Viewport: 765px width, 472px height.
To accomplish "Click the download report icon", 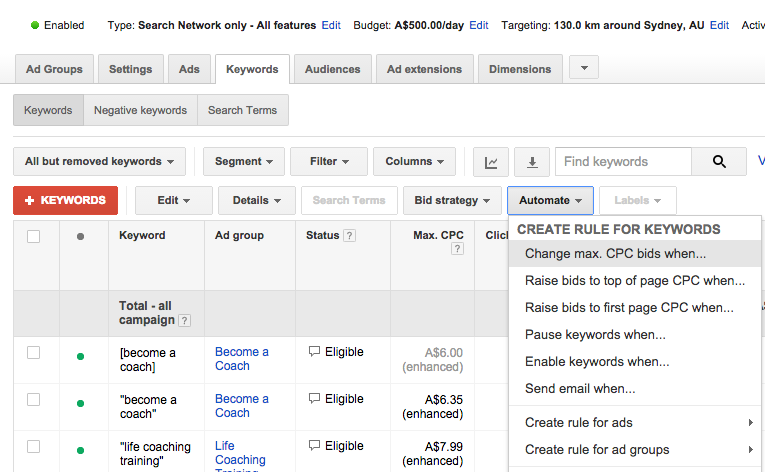I will [532, 162].
